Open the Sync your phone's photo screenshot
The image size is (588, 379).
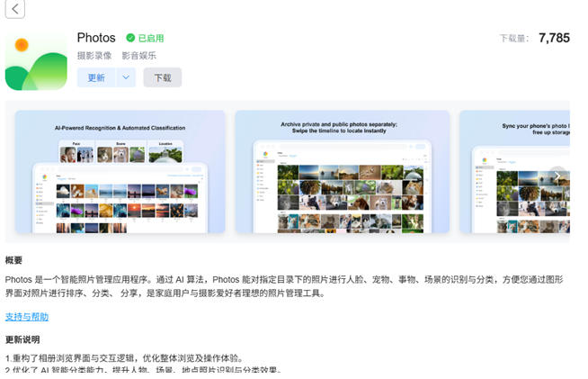pyautogui.click(x=514, y=172)
